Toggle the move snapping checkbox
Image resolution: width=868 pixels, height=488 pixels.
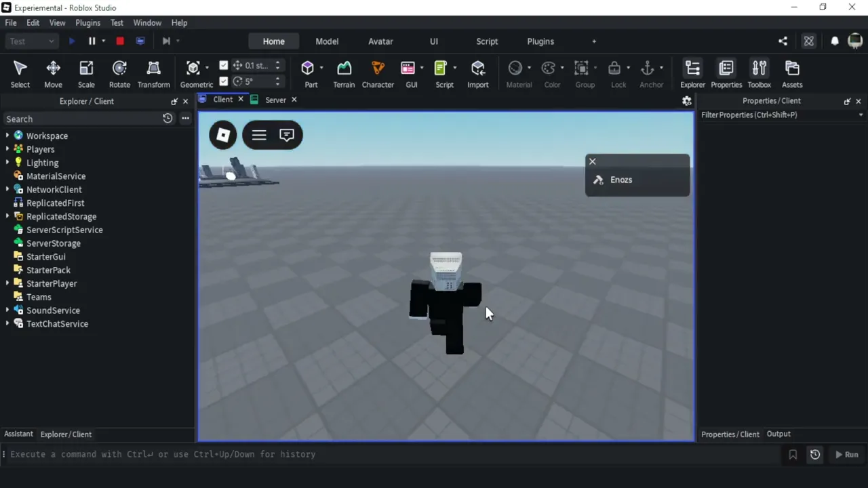[x=224, y=66]
